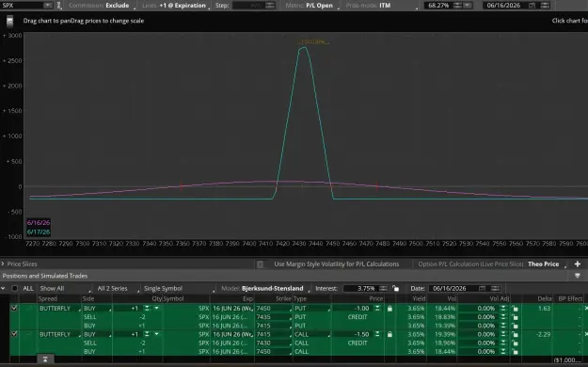The height and width of the screenshot is (367, 588).
Task: Open Positions and Simulated Trades menu arrow
Action: (x=578, y=276)
